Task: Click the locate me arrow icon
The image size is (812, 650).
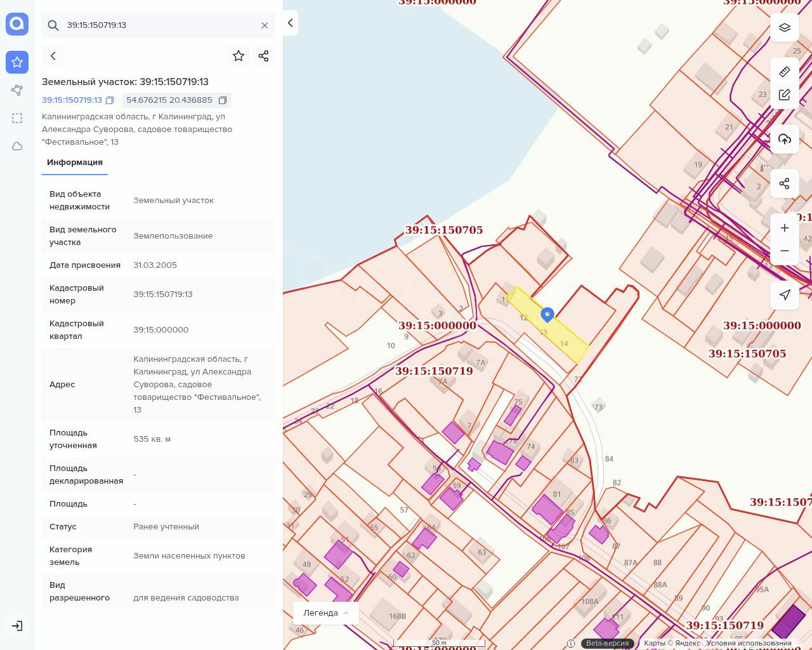Action: click(785, 295)
